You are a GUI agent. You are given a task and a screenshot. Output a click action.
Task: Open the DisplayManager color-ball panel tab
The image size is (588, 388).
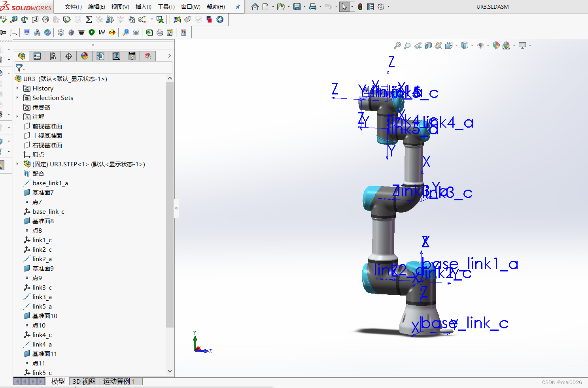click(85, 56)
